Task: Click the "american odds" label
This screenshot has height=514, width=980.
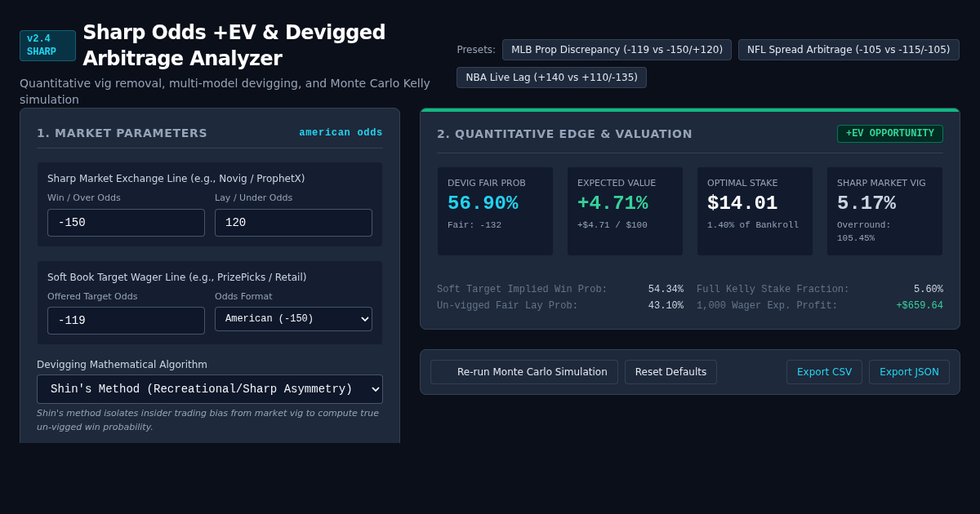Action: click(341, 133)
